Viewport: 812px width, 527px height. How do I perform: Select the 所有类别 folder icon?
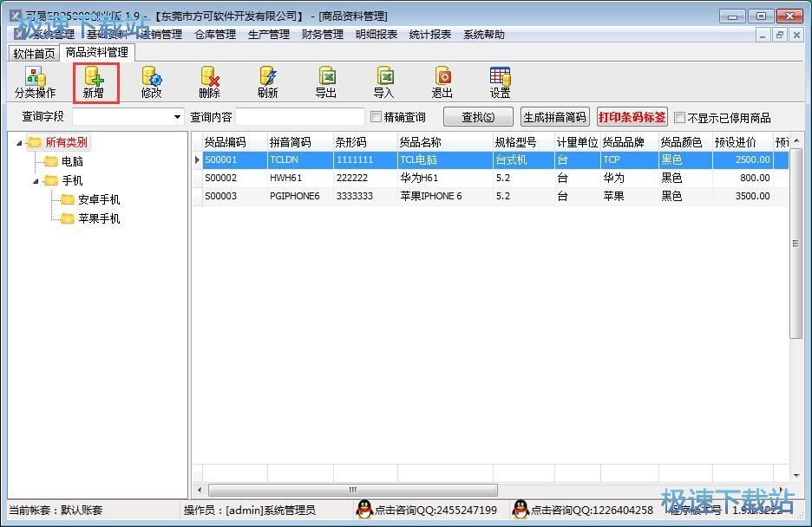point(34,142)
